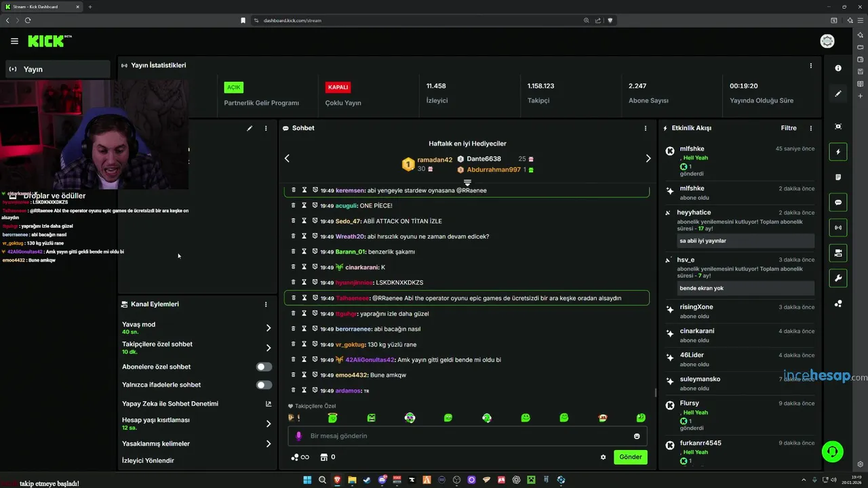Click the pencil edit icon in right sidebar
Image resolution: width=868 pixels, height=488 pixels.
pyautogui.click(x=838, y=94)
